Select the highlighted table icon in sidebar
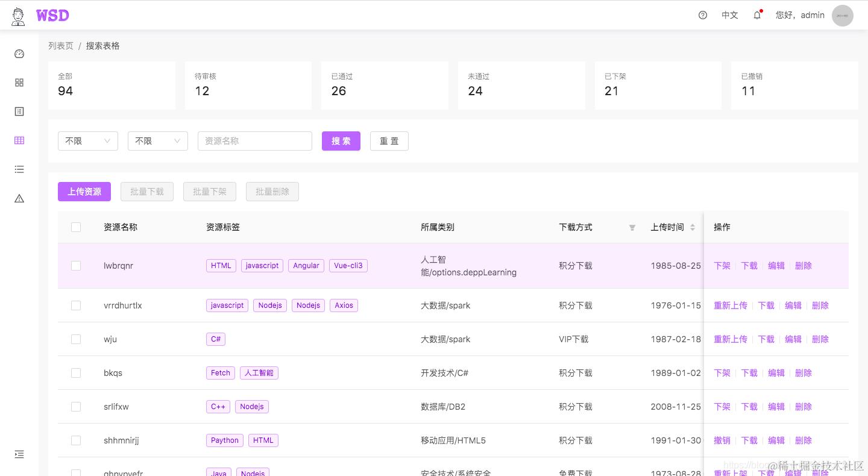This screenshot has width=868, height=476. 19,140
